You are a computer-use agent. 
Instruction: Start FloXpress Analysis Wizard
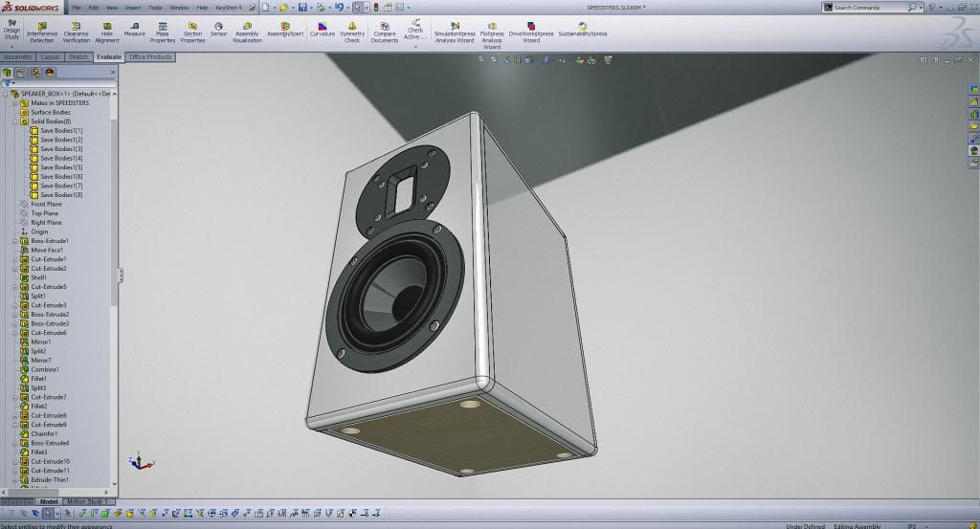[x=492, y=35]
